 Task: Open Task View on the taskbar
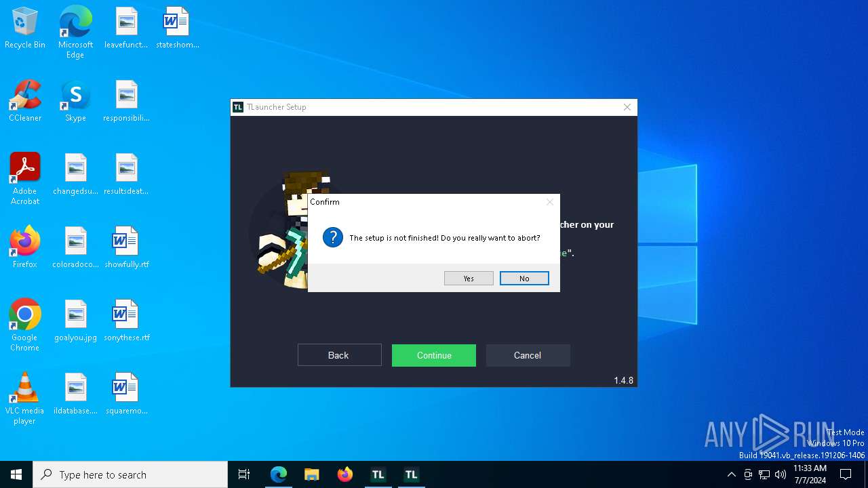click(244, 474)
